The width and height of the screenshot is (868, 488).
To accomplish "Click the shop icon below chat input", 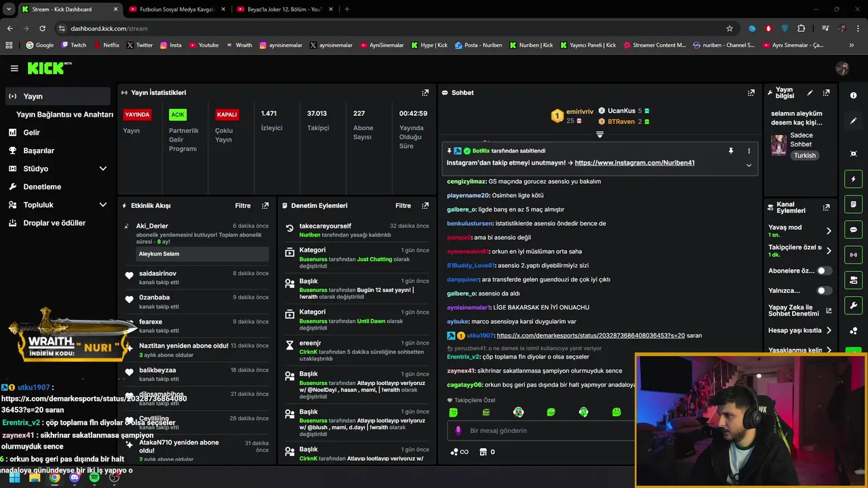I will click(483, 451).
